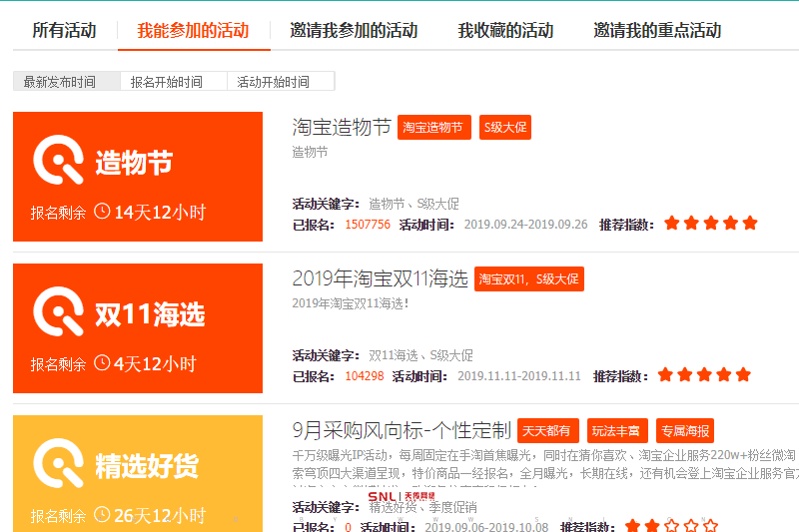Click the first rating star of 淘宝造物节
Screen dimensions: 799x532
672,223
